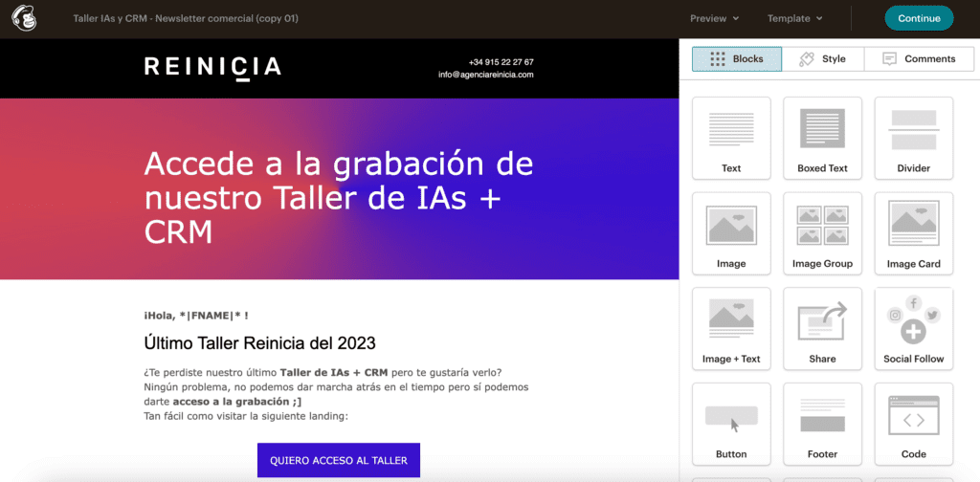This screenshot has width=980, height=482.
Task: Choose the Button block
Action: tap(731, 424)
